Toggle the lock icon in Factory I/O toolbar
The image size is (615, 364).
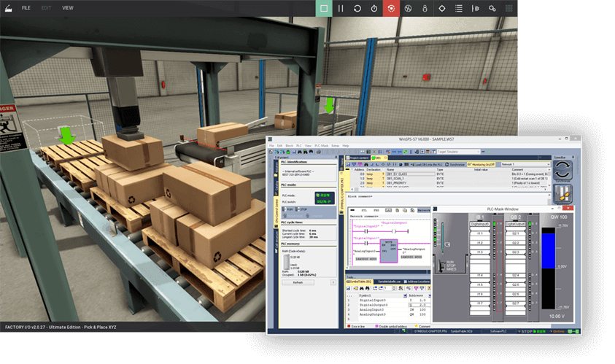click(x=425, y=8)
